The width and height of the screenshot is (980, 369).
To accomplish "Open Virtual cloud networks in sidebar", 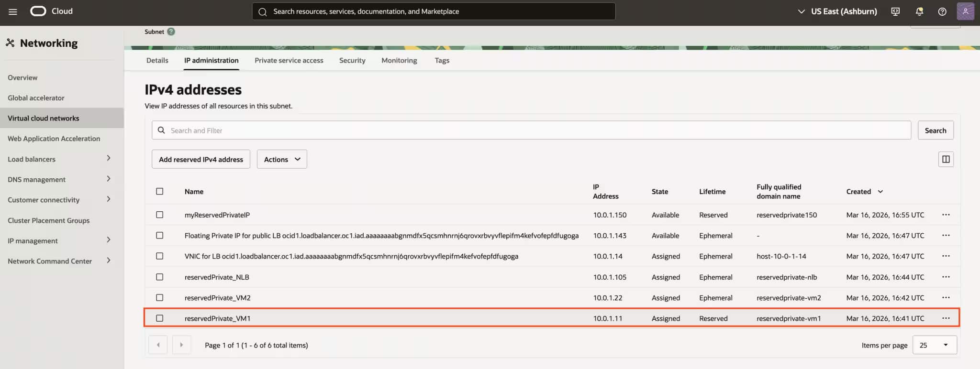I will 62,118.
